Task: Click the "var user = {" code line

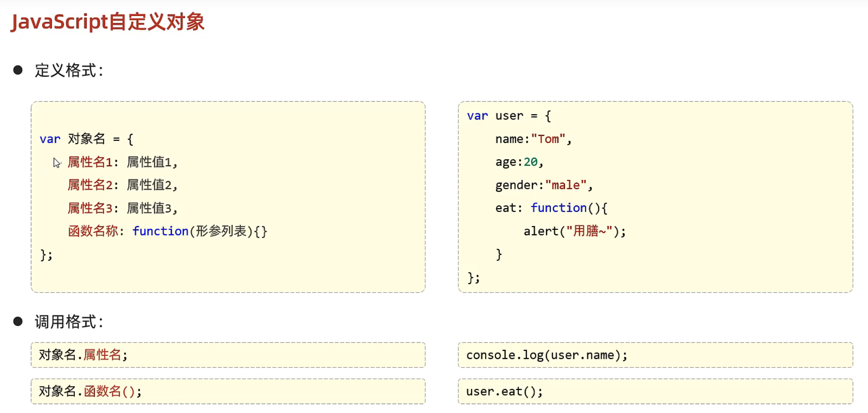Action: click(x=509, y=116)
